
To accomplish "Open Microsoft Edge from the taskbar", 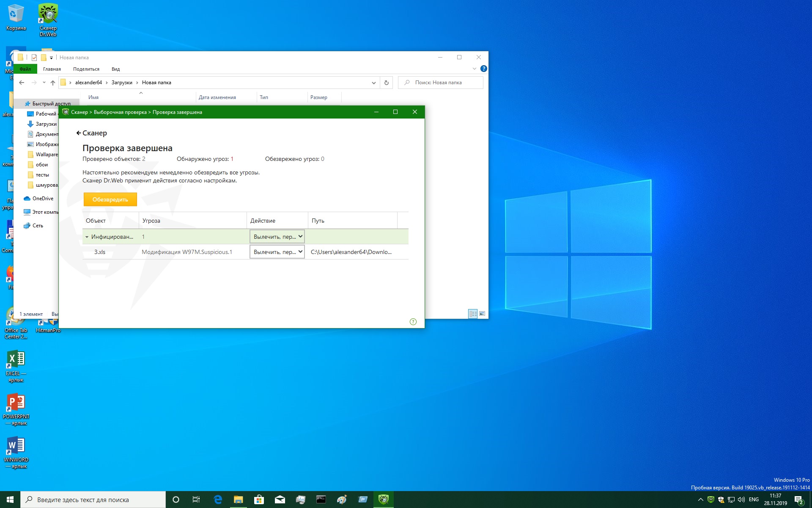I will pyautogui.click(x=218, y=500).
